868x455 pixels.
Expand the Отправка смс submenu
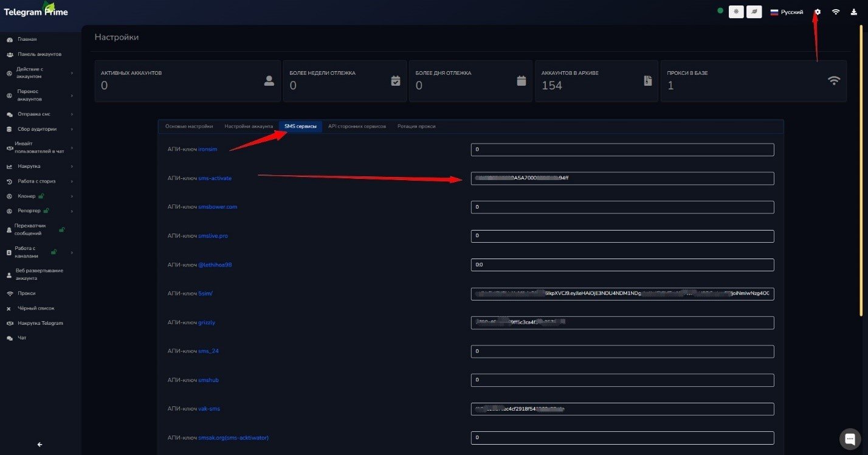39,114
